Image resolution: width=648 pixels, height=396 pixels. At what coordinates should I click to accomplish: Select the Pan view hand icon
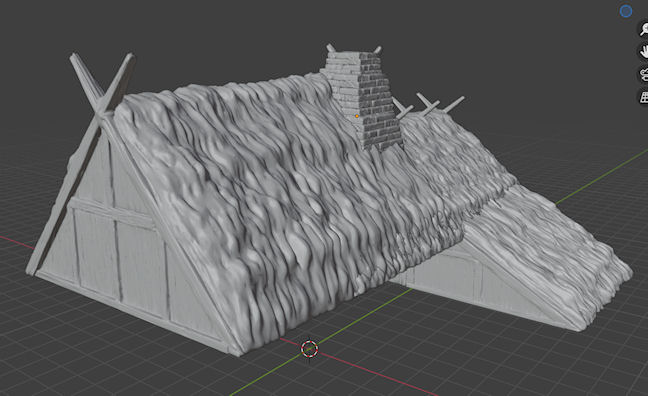click(644, 52)
